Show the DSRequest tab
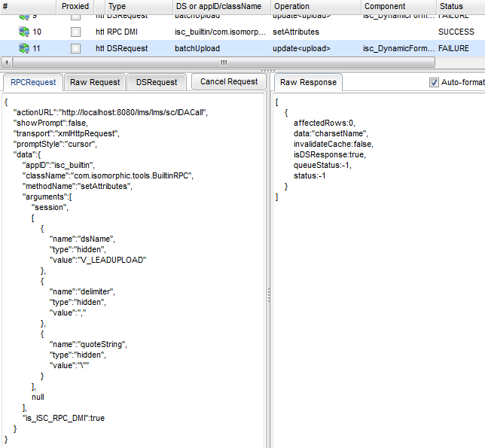The image size is (485, 448). (x=157, y=82)
